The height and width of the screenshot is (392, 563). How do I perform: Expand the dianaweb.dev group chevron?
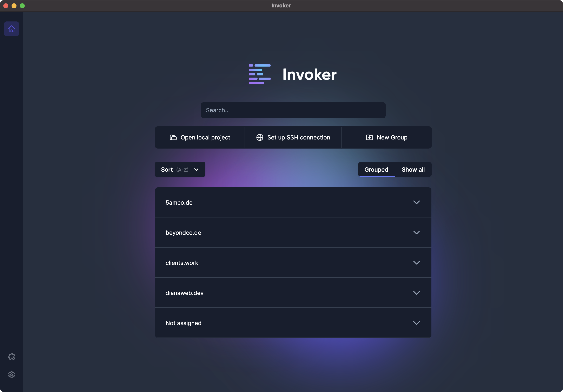pos(417,293)
